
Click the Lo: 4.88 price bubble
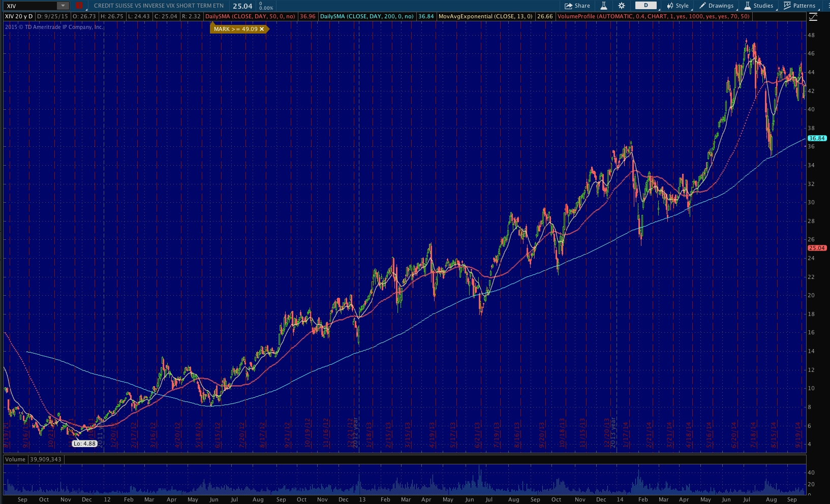[x=84, y=444]
